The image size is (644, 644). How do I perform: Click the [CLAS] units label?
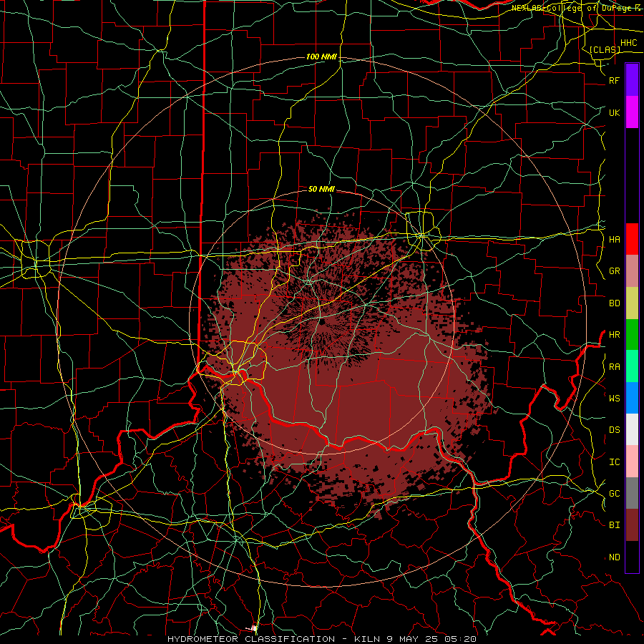point(605,49)
